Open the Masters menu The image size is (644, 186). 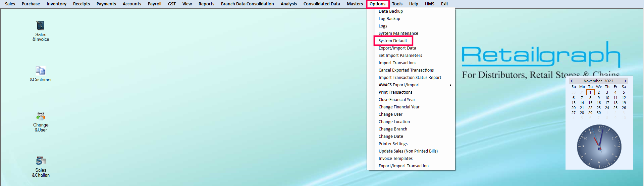pyautogui.click(x=355, y=4)
